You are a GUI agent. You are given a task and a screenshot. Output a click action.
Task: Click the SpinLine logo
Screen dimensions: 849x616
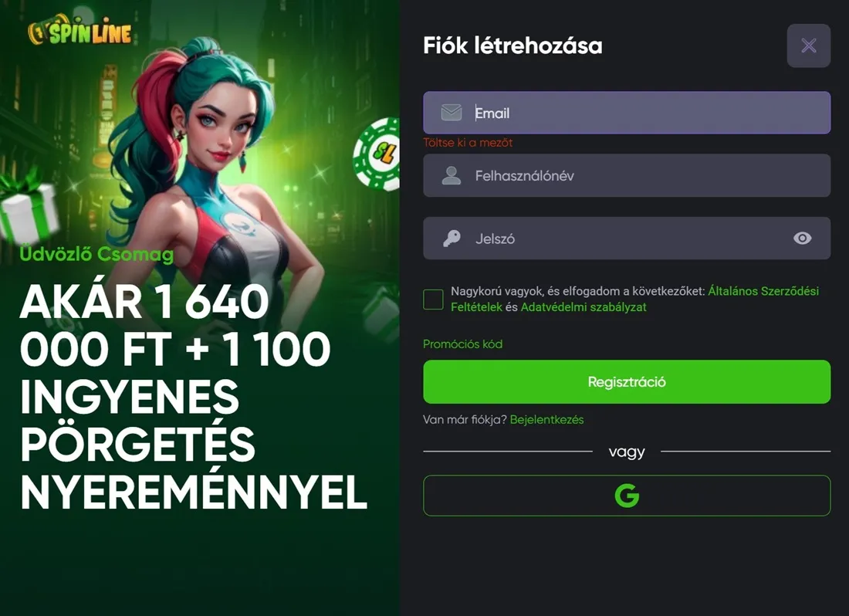pos(79,31)
